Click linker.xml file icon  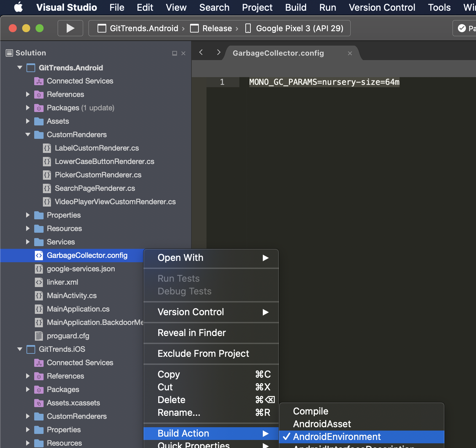pyautogui.click(x=39, y=282)
